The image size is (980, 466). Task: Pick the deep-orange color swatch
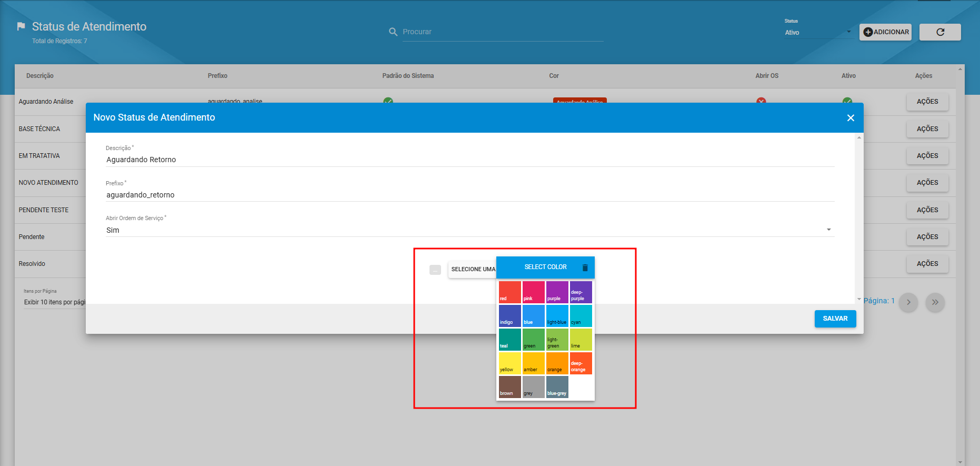pos(581,363)
